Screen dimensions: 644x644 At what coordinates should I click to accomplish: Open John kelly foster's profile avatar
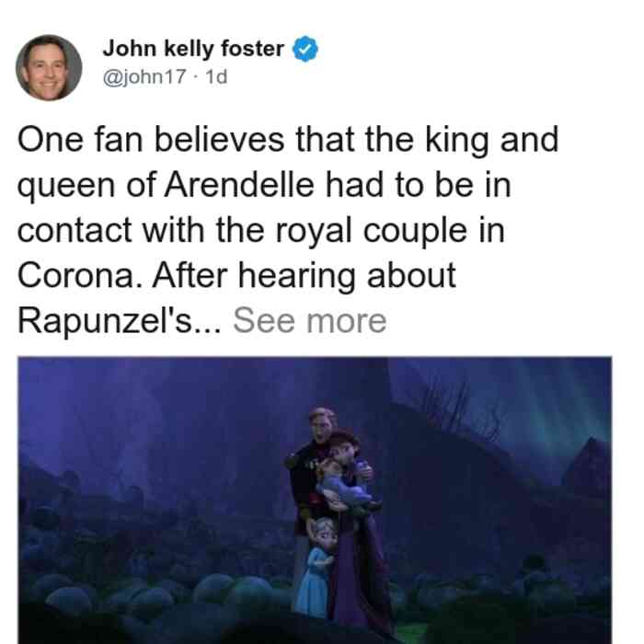pos(49,68)
